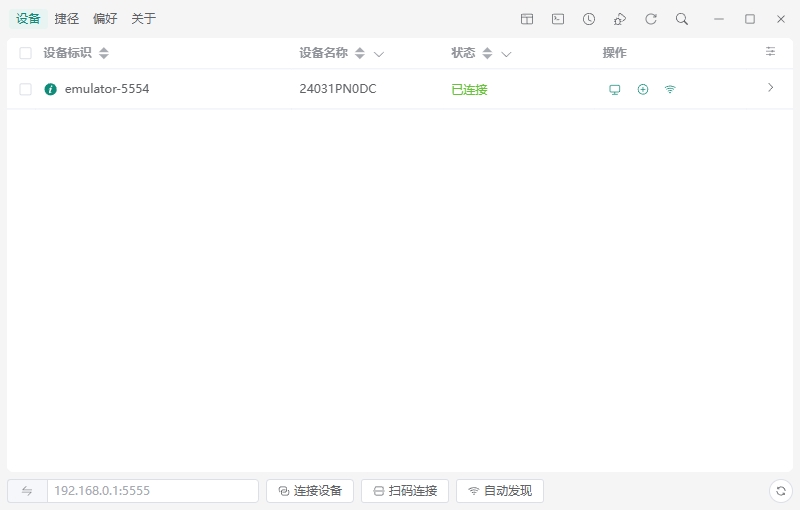This screenshot has height=510, width=800.
Task: Click the 自动发现 button
Action: [x=500, y=491]
